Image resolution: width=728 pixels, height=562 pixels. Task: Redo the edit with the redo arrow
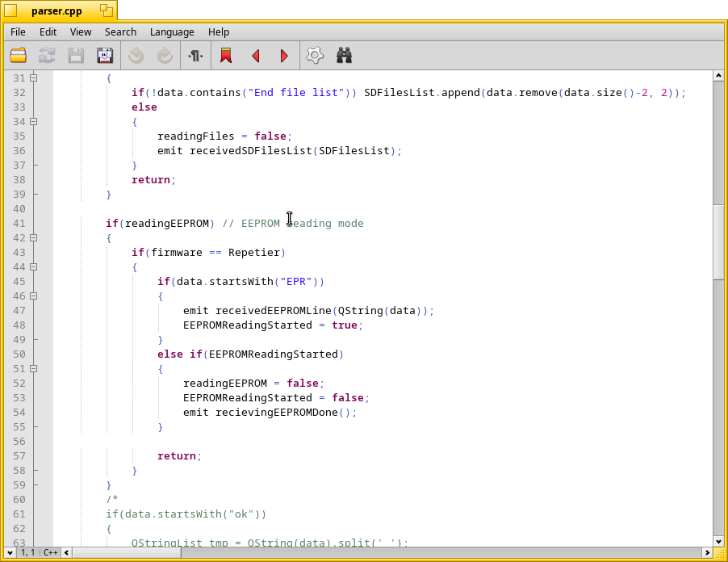(x=165, y=55)
